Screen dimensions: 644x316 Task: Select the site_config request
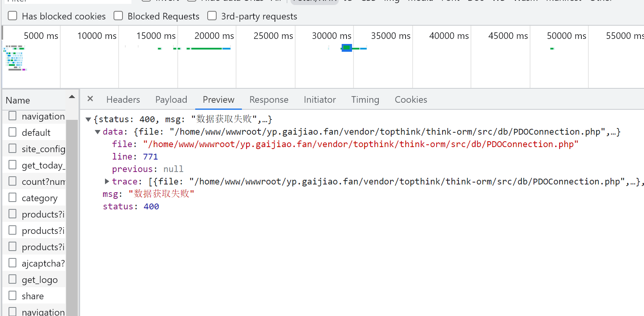43,149
